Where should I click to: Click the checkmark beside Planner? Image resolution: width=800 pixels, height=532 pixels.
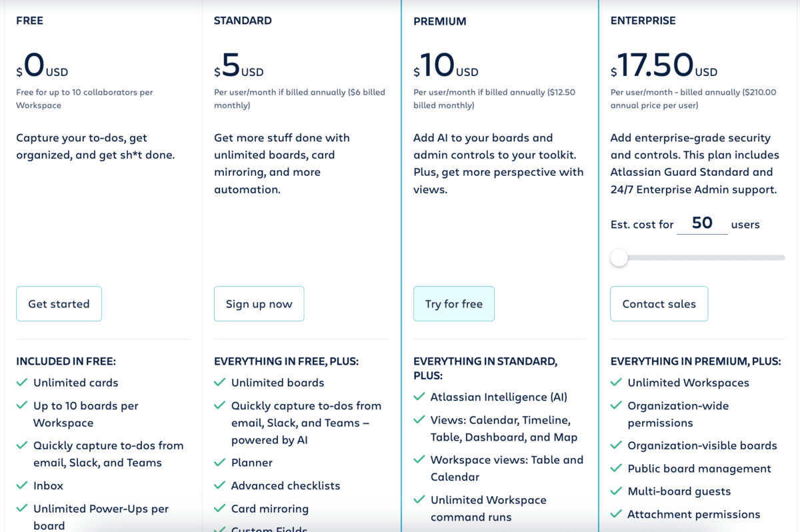tap(220, 463)
